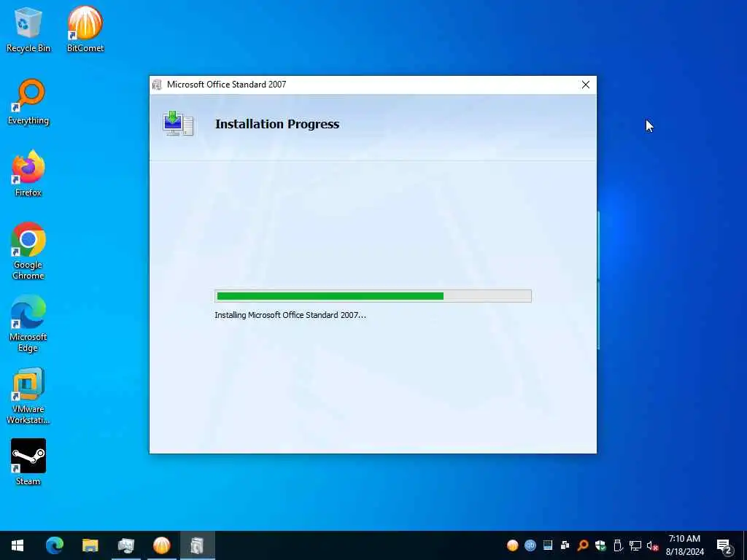
Task: Select the Steam desktop shortcut
Action: coord(28,462)
